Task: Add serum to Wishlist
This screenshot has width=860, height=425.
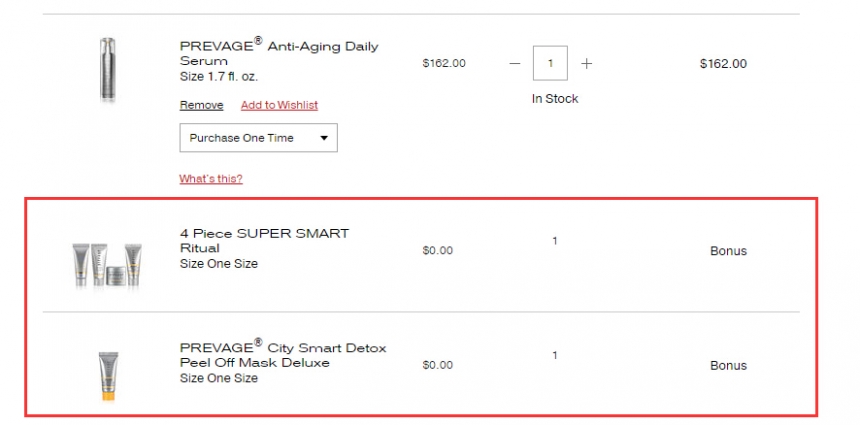Action: [279, 105]
